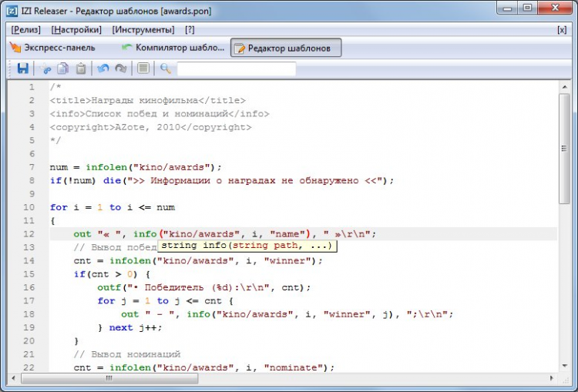Click the "<info>Список побед и номинаций</info>" line
Screen dimensions: 578x392
pos(160,114)
